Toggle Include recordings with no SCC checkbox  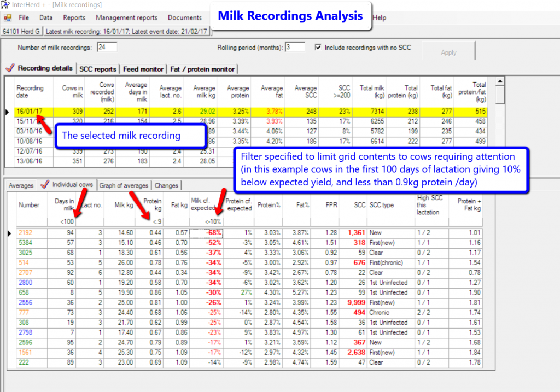pos(318,48)
